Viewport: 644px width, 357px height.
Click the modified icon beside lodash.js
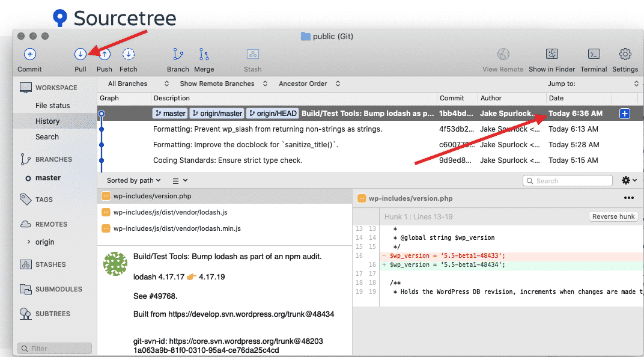click(106, 212)
